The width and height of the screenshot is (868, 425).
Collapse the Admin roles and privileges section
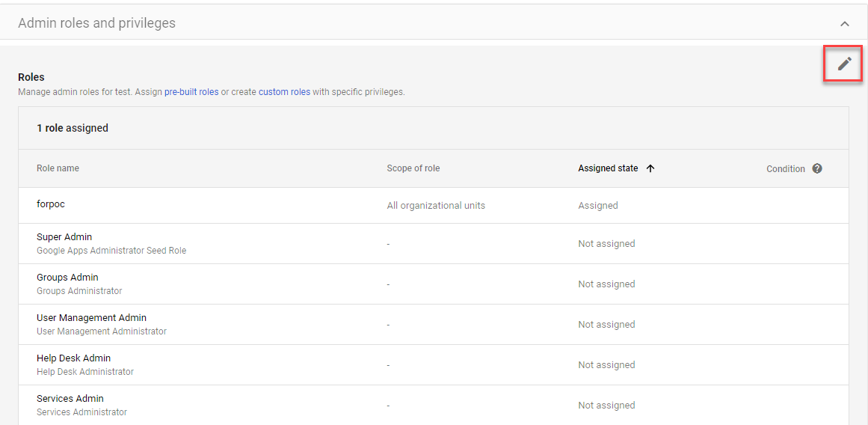click(844, 24)
